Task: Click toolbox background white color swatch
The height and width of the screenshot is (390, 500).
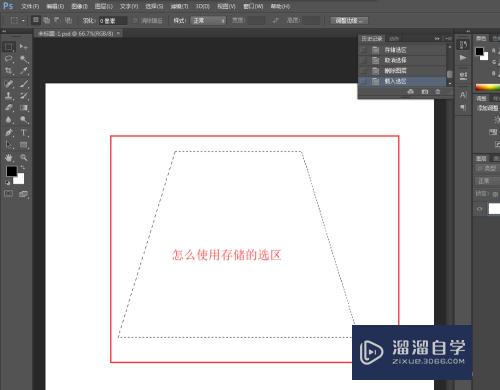Action: [x=20, y=180]
